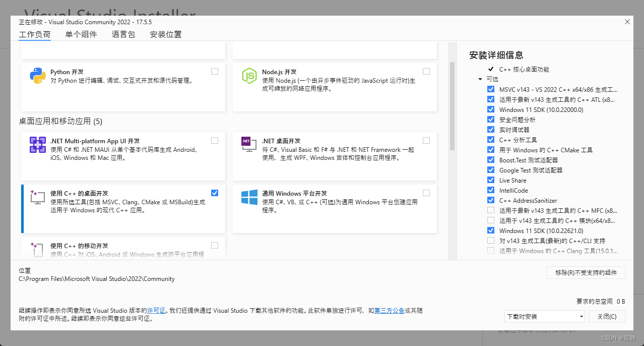Click the 安装详细信息 heading
Viewport: 644px width, 346px height.
(496, 55)
